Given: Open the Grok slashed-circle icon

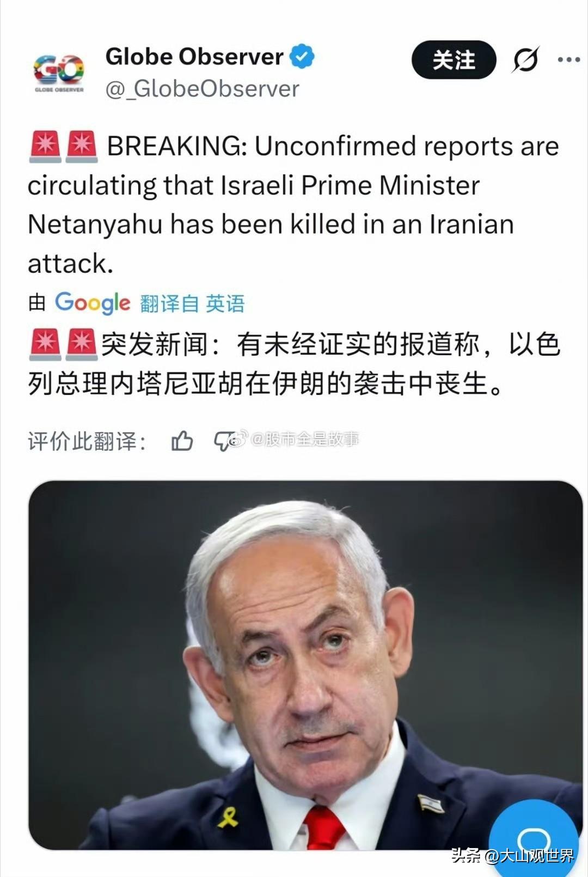Looking at the screenshot, I should click(x=525, y=59).
